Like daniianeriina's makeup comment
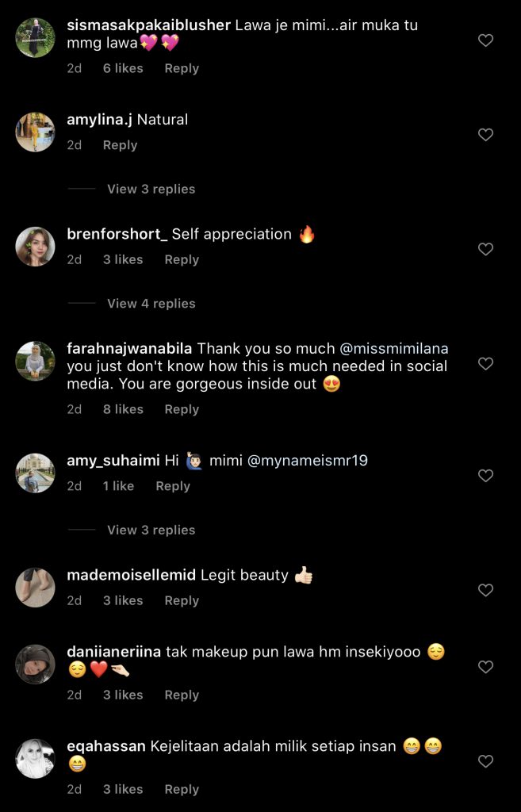The width and height of the screenshot is (521, 812). coord(486,667)
